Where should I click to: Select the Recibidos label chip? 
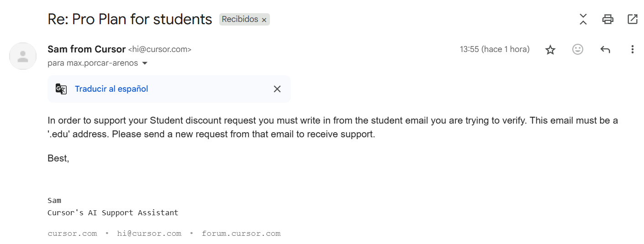(240, 20)
